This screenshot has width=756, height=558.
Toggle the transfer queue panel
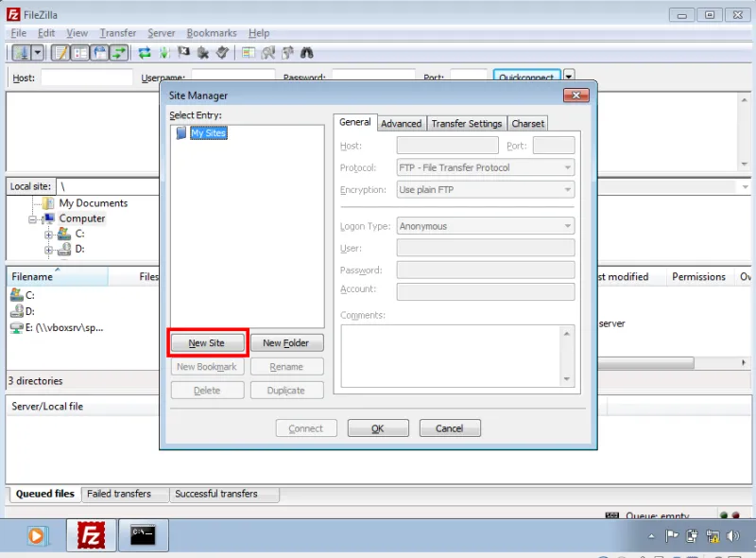pyautogui.click(x=119, y=53)
